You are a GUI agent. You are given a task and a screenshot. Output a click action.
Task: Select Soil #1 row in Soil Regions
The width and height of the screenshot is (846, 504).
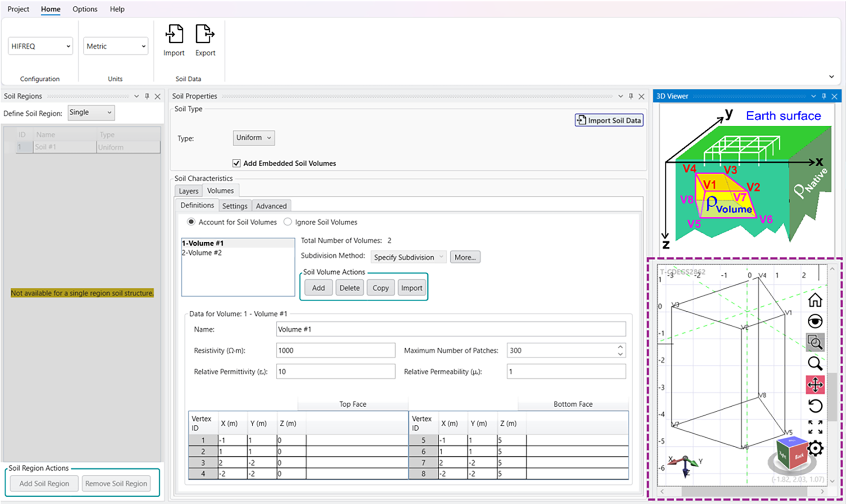coord(88,147)
